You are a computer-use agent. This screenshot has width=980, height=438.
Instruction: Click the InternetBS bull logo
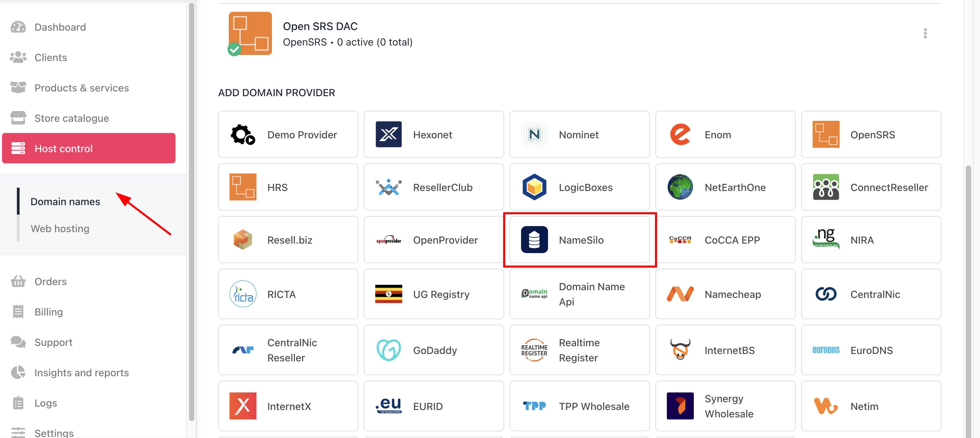pos(680,350)
